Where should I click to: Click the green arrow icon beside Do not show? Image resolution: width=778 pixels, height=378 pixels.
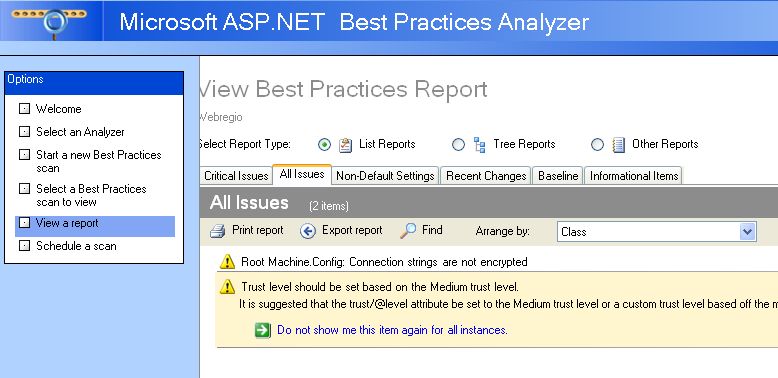point(263,330)
